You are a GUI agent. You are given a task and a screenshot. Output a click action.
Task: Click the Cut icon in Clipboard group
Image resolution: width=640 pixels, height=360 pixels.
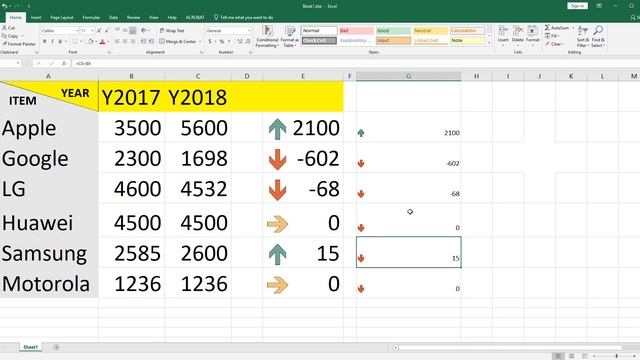[4, 28]
